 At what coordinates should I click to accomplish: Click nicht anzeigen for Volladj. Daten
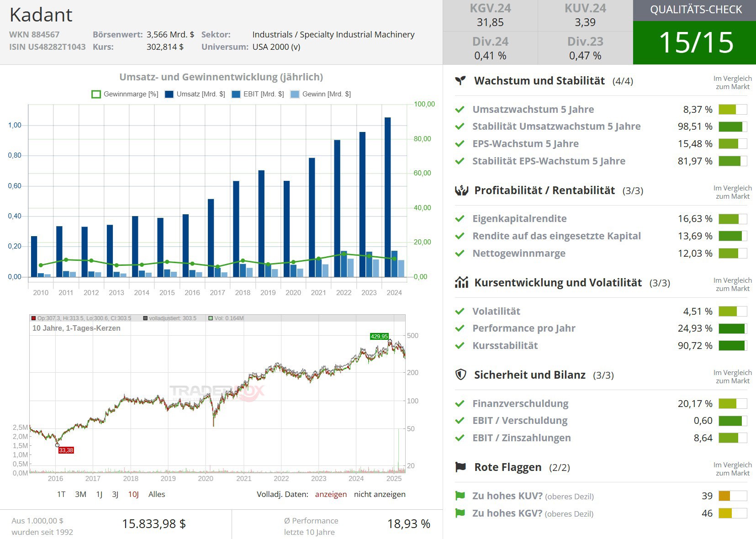[380, 494]
